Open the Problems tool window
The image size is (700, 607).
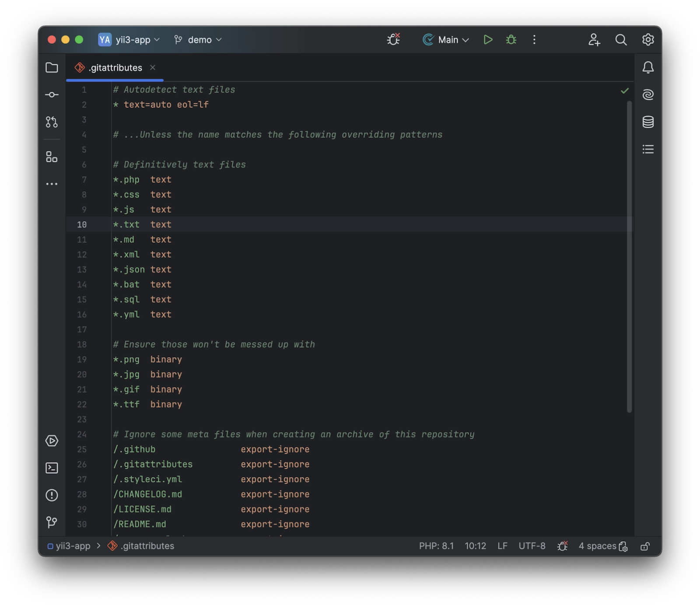(52, 496)
